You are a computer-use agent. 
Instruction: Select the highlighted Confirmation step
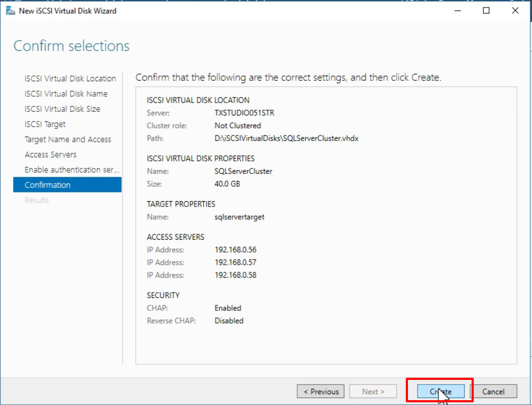67,185
